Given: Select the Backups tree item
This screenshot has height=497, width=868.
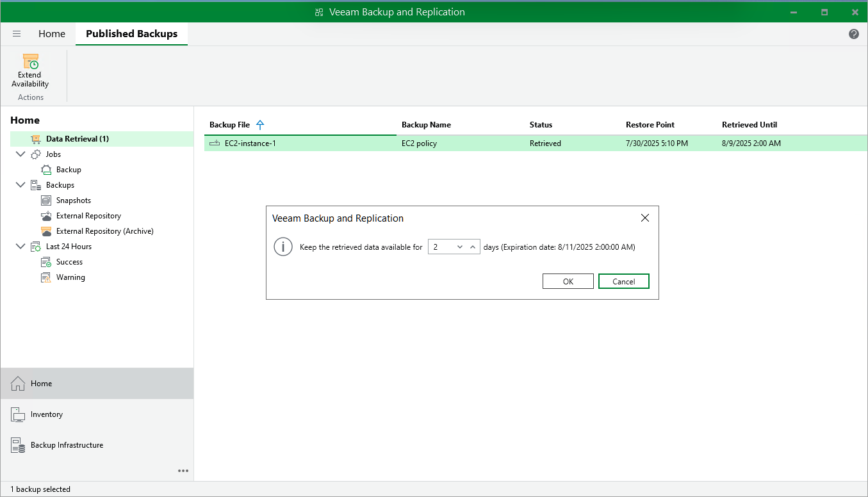Looking at the screenshot, I should 60,185.
